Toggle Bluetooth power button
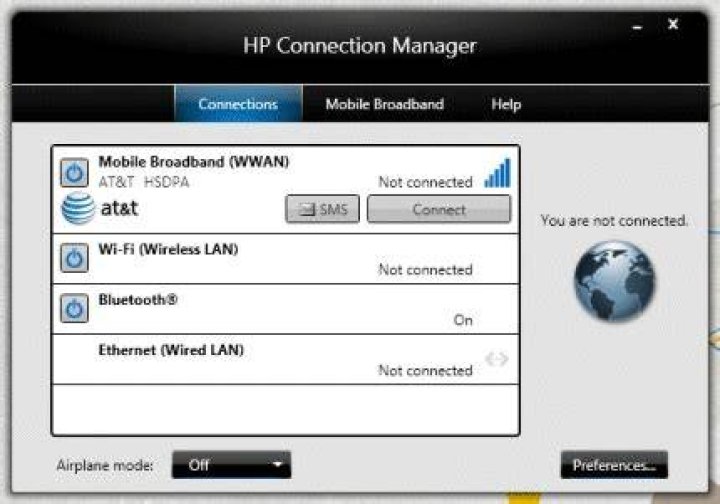This screenshot has width=720, height=504. point(74,308)
